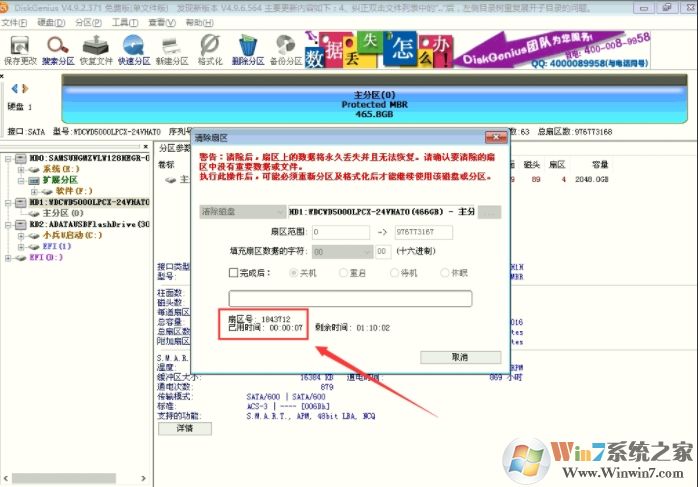
Task: Click the DiskGenius team banner advertisement
Action: coord(552,50)
